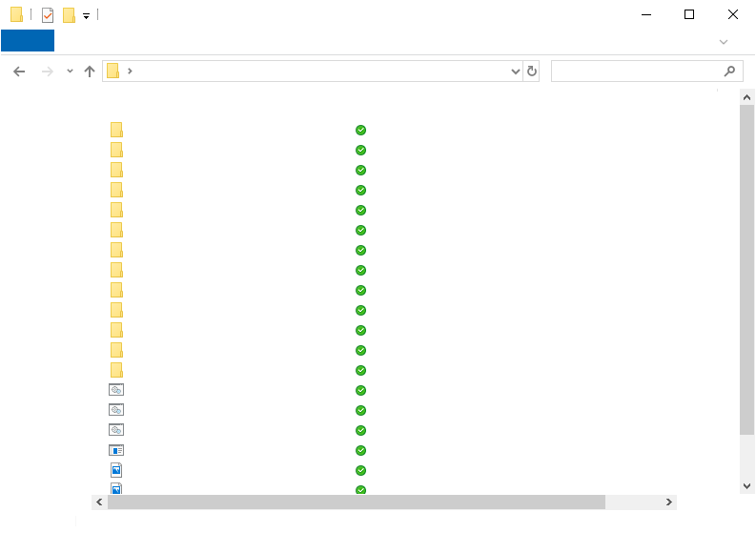Click the Properties icon in Quick Access Toolbar
The width and height of the screenshot is (756, 533).
coord(48,15)
